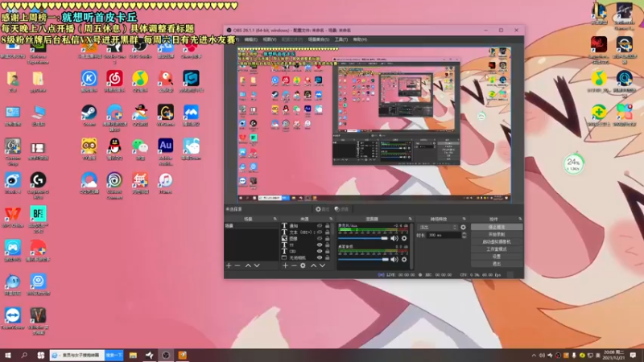644x362 pixels.
Task: Remove the selected source with the minus icon
Action: point(294,265)
